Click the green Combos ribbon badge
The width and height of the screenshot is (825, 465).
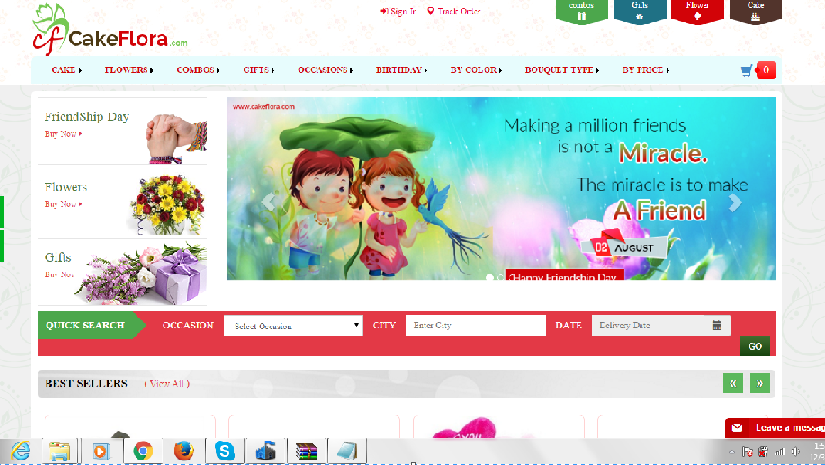coord(581,11)
